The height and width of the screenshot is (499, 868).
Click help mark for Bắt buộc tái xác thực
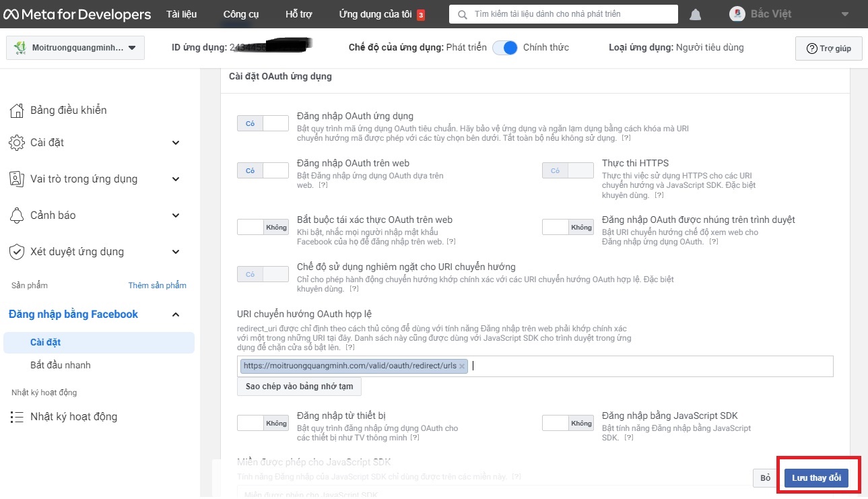tap(451, 242)
